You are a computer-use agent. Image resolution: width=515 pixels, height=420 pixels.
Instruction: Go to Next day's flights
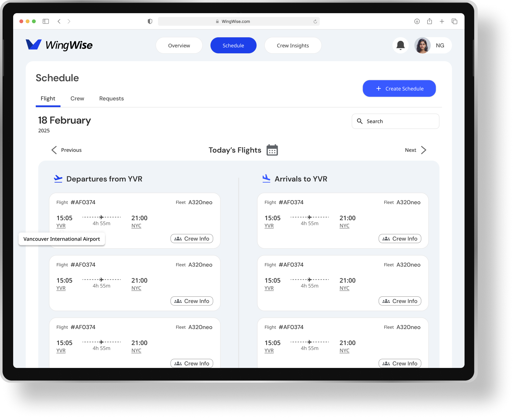415,150
